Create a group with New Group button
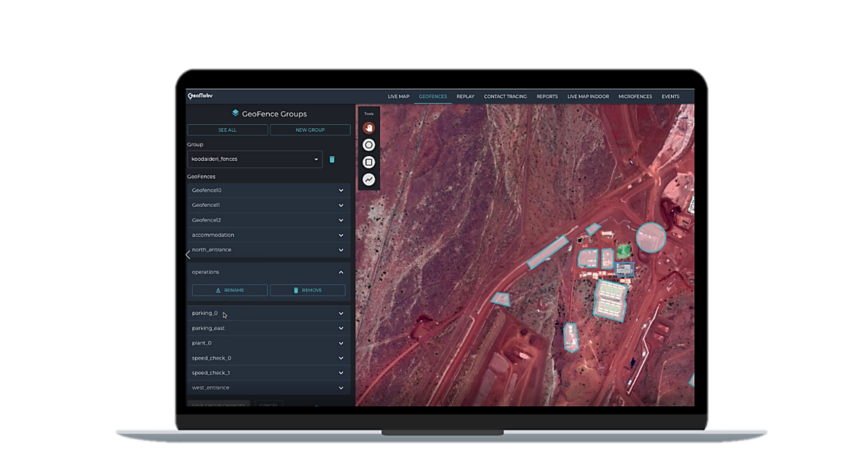The width and height of the screenshot is (868, 467). pos(310,130)
